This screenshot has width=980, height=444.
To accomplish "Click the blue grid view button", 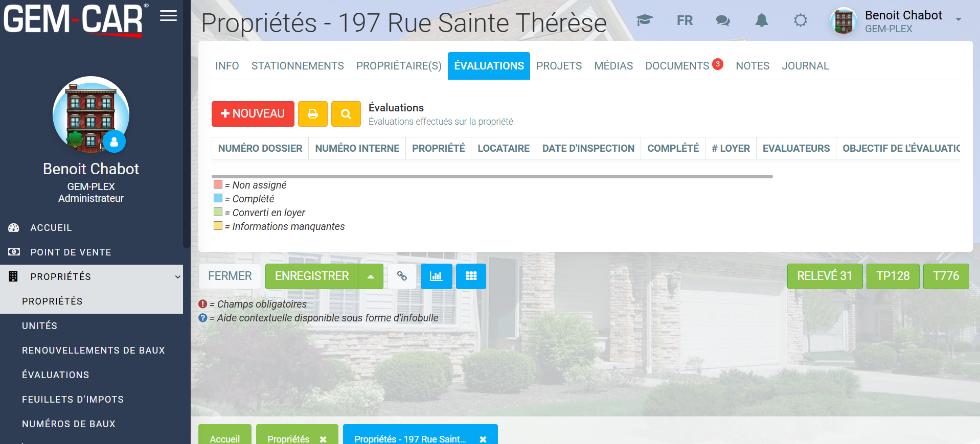I will point(471,276).
